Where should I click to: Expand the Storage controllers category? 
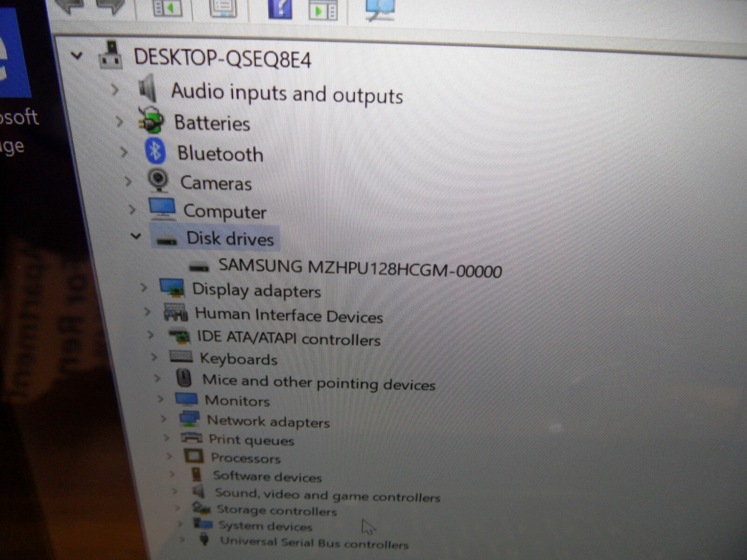click(x=177, y=508)
